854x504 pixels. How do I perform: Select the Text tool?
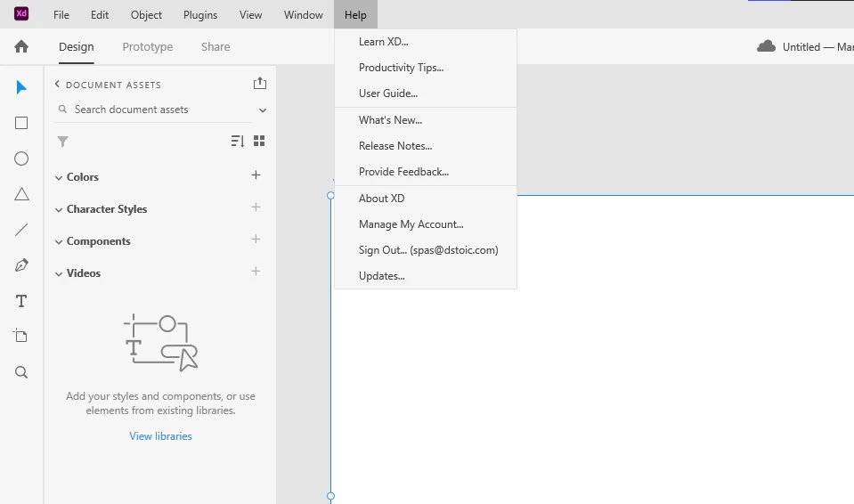tap(21, 301)
